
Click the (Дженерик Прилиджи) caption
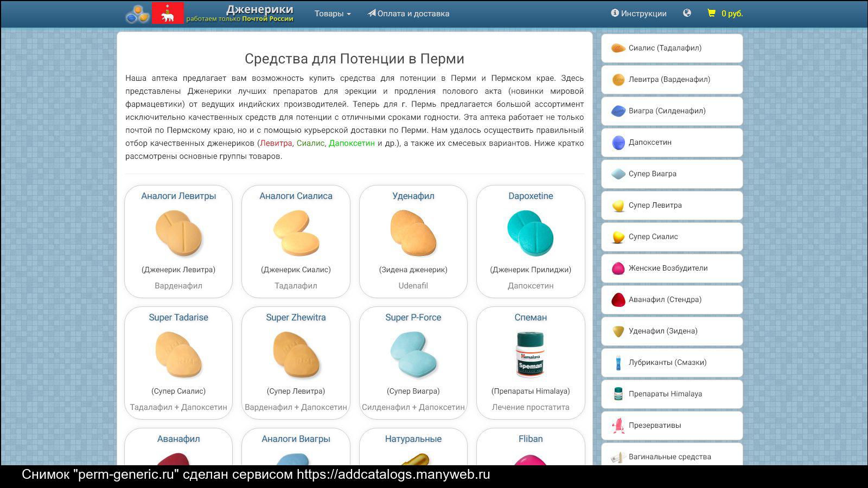click(x=531, y=269)
